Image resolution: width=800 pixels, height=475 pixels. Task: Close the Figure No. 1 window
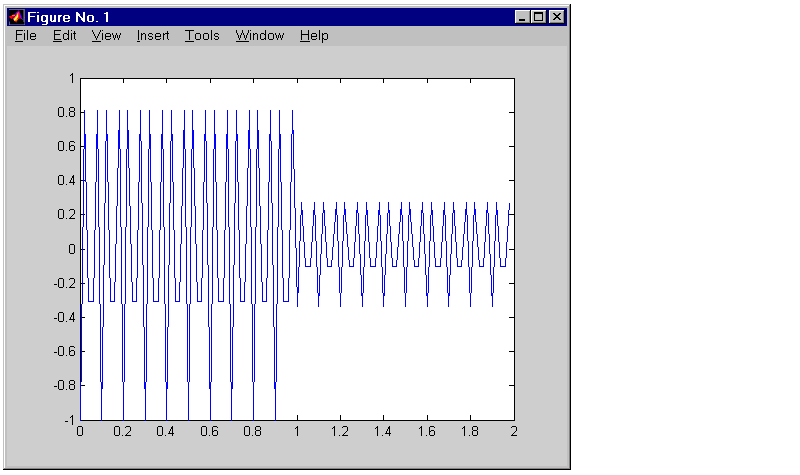tap(557, 17)
